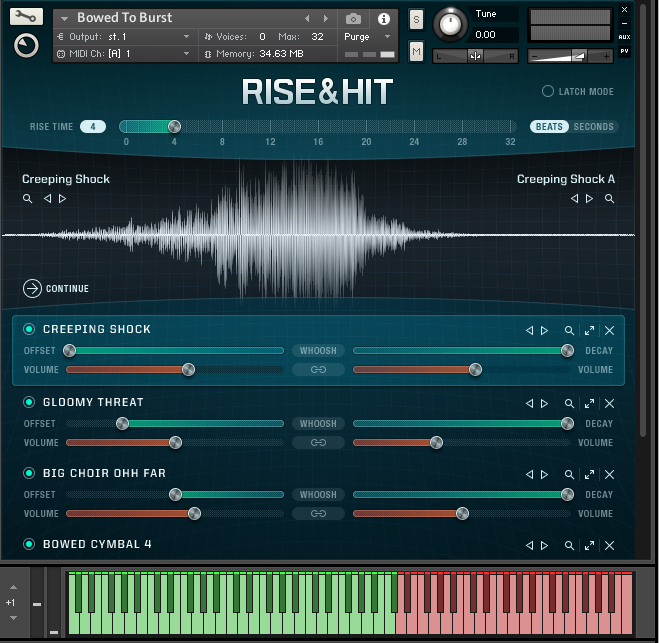The height and width of the screenshot is (643, 659).
Task: Search sounds for Bowed Cymbal 4 layer
Action: [569, 545]
